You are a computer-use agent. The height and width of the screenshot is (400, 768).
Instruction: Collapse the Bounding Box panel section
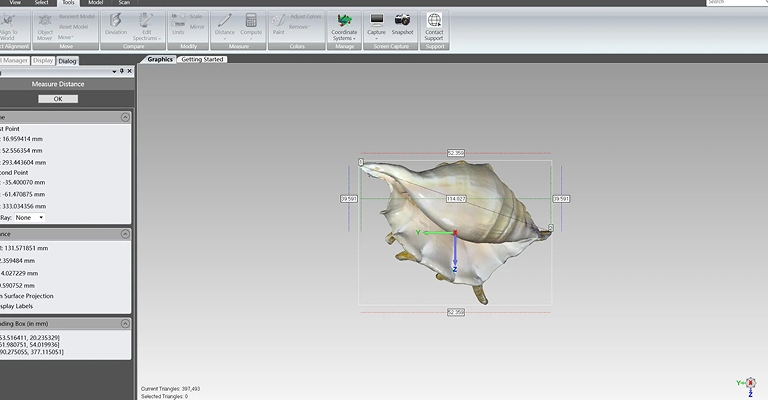tap(124, 324)
